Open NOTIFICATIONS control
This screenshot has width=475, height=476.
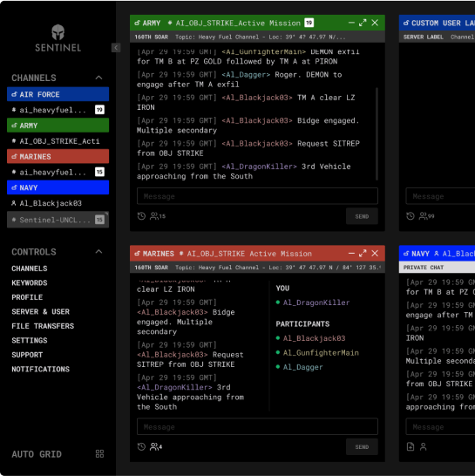40,369
